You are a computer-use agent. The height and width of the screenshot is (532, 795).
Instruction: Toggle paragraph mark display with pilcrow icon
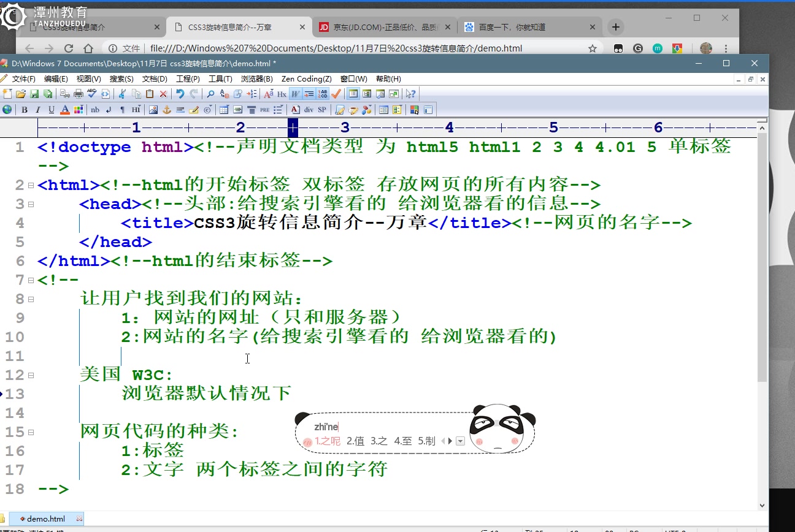pyautogui.click(x=121, y=109)
